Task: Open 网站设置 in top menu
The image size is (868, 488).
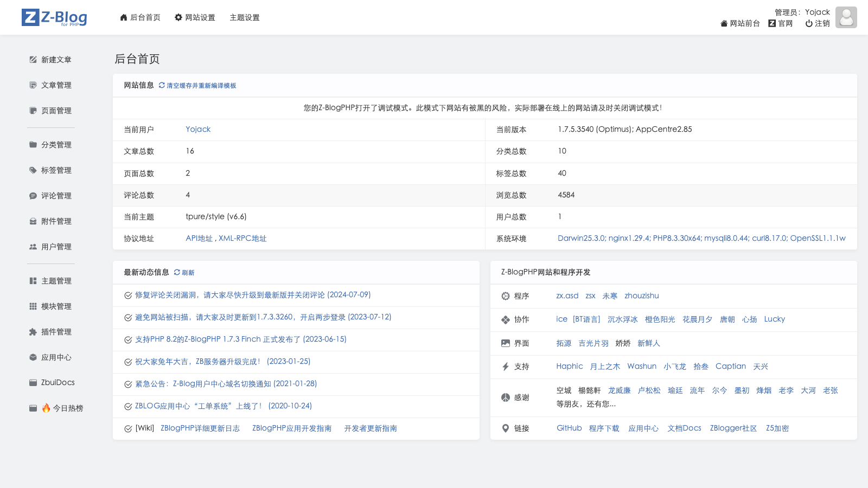Action: (195, 17)
